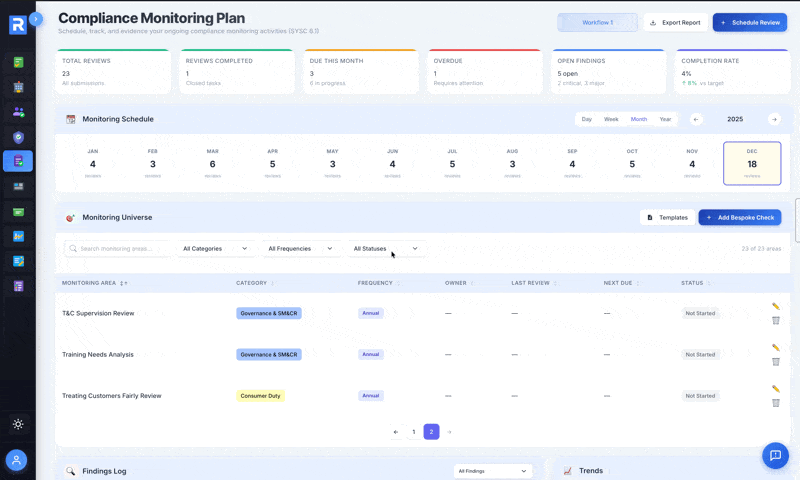Go to next year arrow
800x480 pixels.
click(774, 119)
